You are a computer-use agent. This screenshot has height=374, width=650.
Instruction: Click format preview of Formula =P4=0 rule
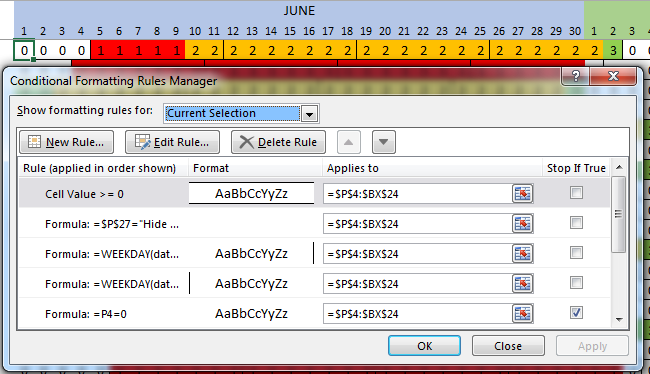251,314
